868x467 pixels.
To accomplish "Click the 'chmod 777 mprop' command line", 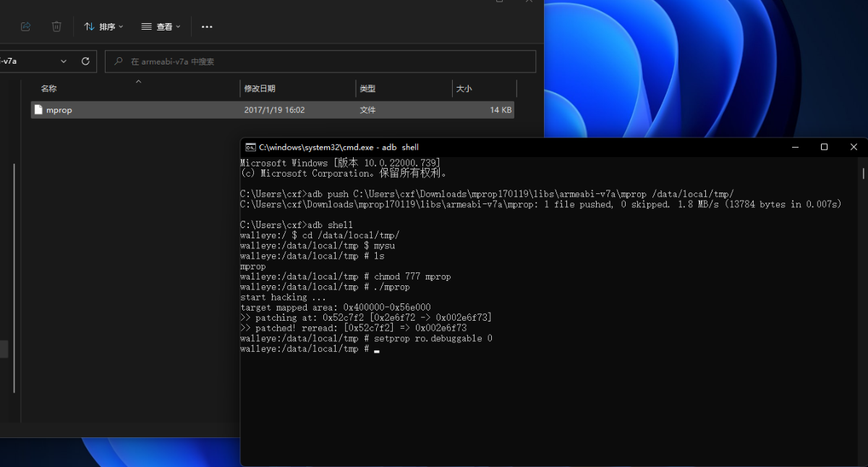I will click(x=346, y=277).
